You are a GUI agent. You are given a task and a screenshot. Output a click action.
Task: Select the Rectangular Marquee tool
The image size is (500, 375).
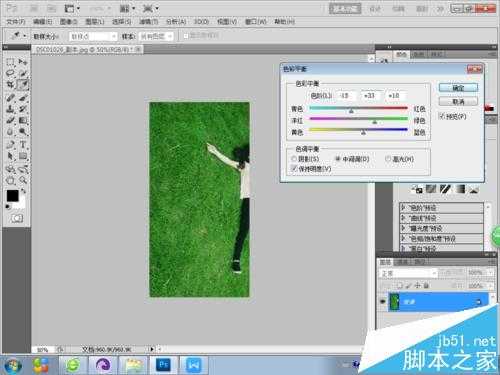pos(10,62)
